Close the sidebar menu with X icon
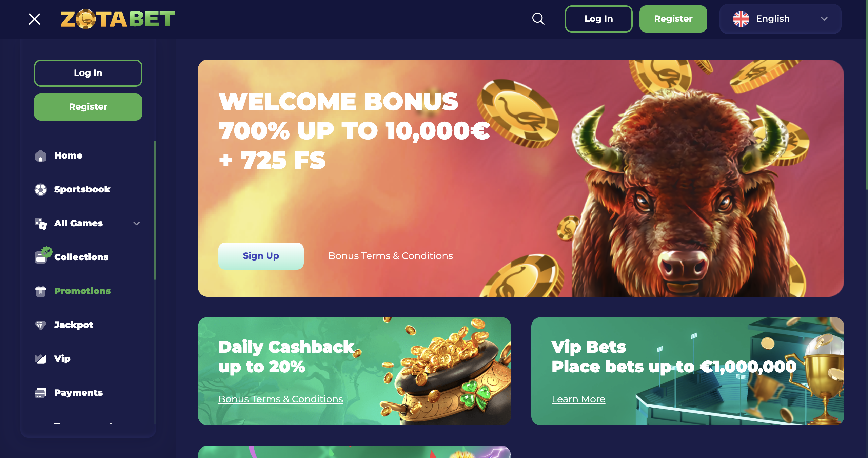Viewport: 868px width, 458px height. 35,19
